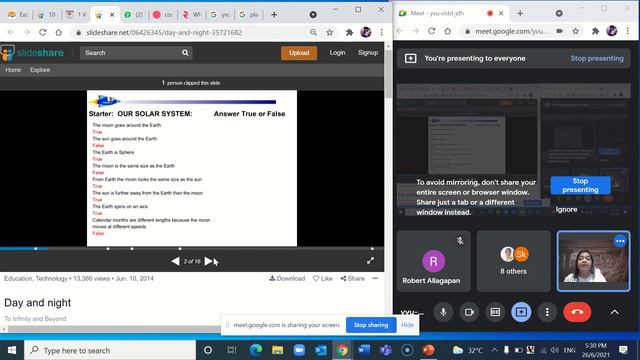Bookmark the SlideShare page with star
The width and height of the screenshot is (640, 360).
tap(329, 32)
